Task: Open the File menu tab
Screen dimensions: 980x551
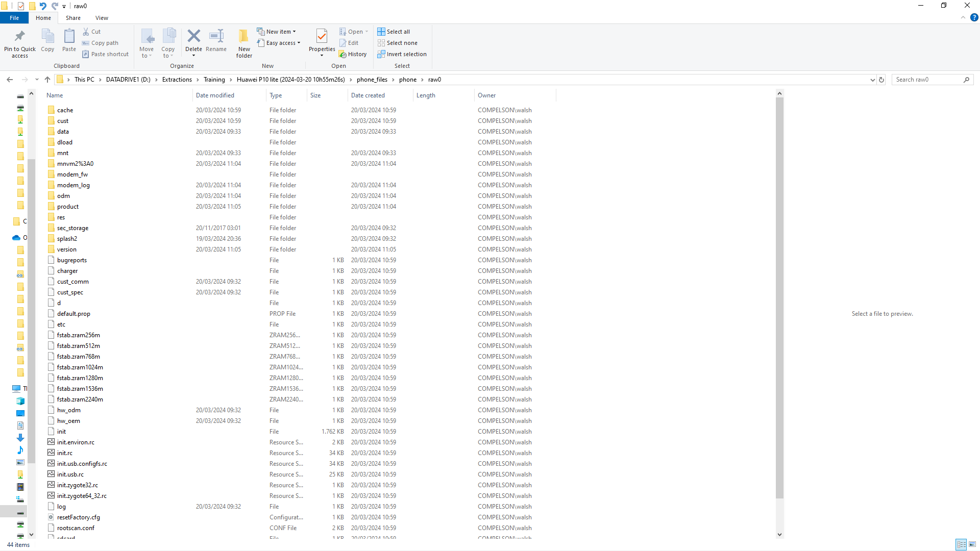Action: pyautogui.click(x=14, y=18)
